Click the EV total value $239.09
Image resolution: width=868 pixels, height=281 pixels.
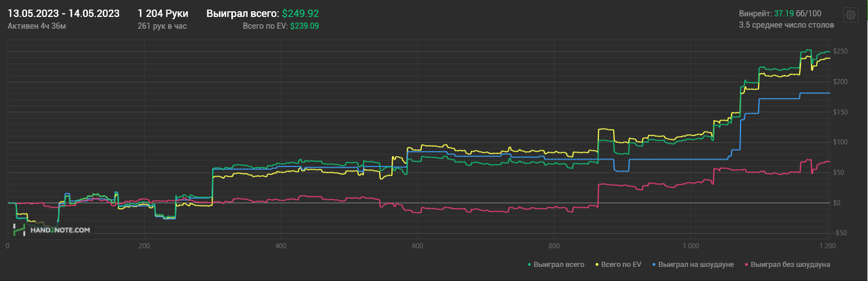(305, 26)
